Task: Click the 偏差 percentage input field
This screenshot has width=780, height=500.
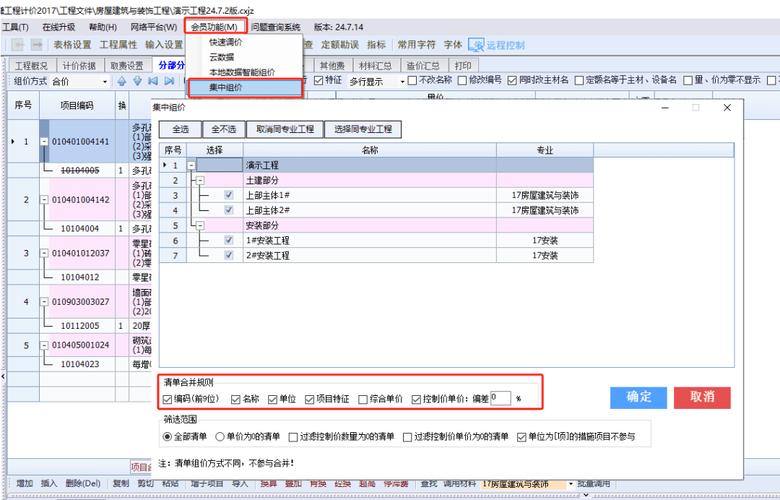Action: coord(500,398)
